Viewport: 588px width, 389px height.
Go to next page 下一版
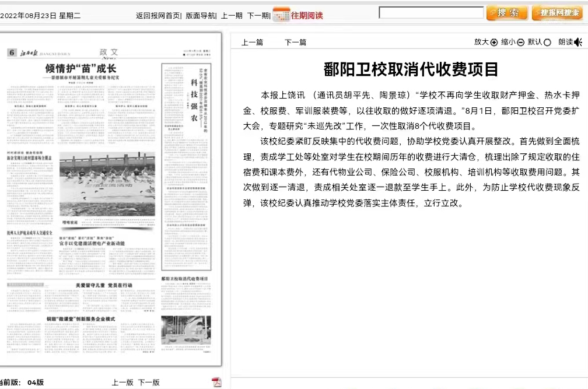pos(149,382)
